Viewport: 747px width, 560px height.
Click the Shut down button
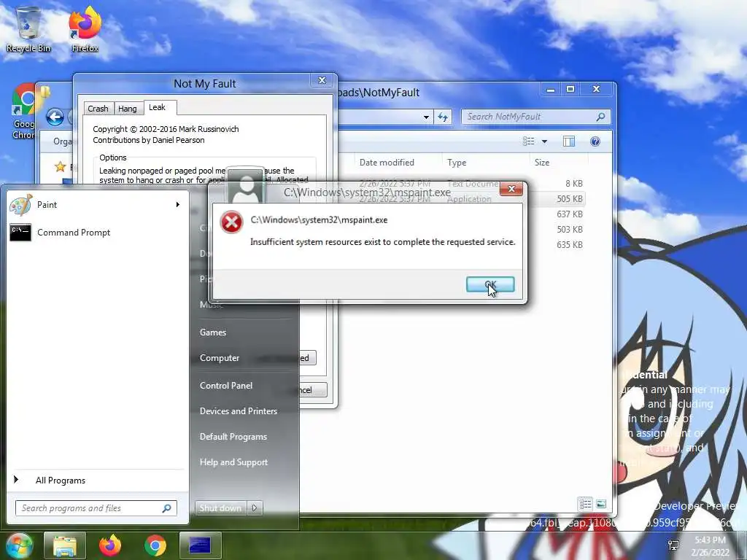(x=220, y=508)
